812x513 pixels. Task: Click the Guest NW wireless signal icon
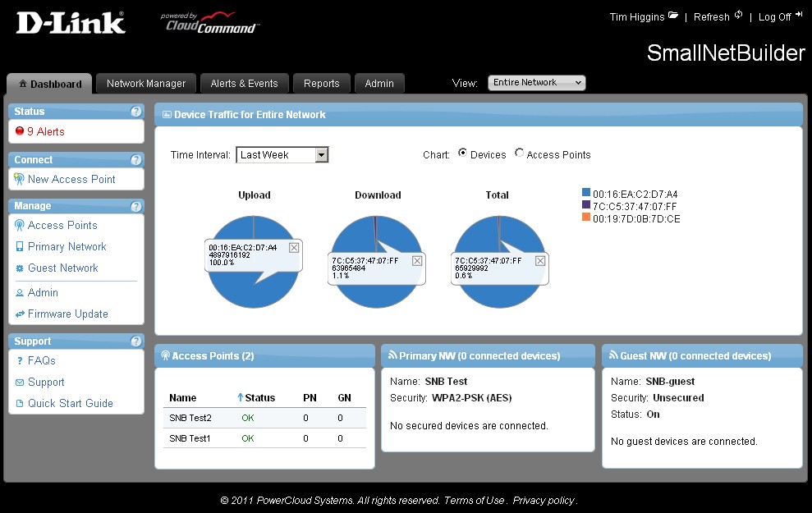pos(613,355)
